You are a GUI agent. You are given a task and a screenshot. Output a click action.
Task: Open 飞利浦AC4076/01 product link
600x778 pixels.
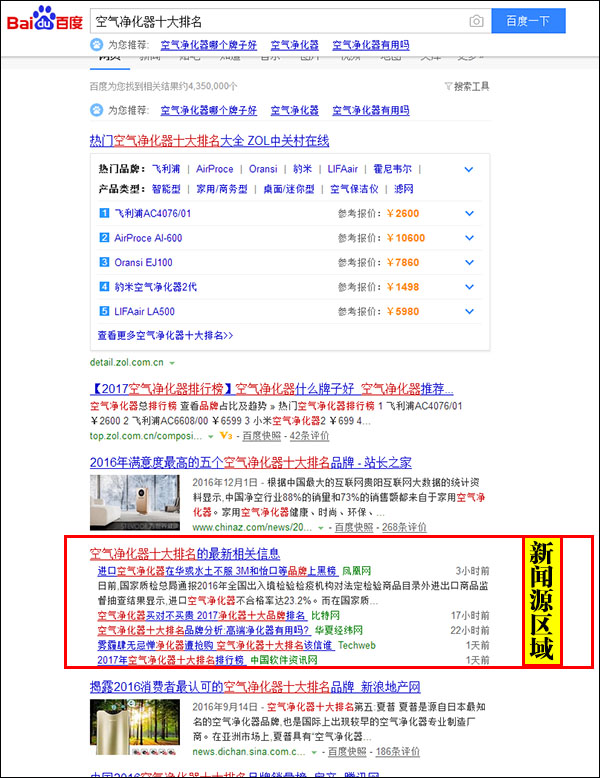pos(152,213)
